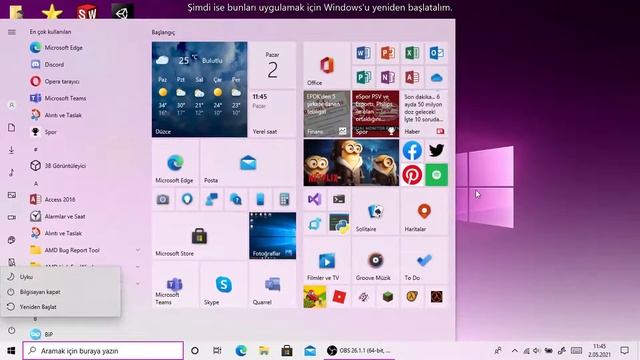The width and height of the screenshot is (640, 360).
Task: Open the Netflix minions tile
Action: (x=351, y=163)
